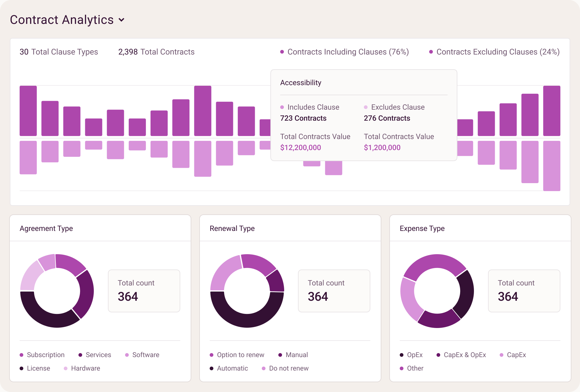Click the first tall bar in clause chart

click(28, 111)
